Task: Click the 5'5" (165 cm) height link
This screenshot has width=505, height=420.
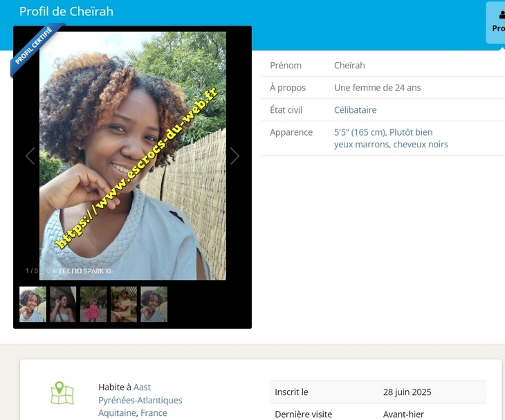Action: [x=360, y=132]
